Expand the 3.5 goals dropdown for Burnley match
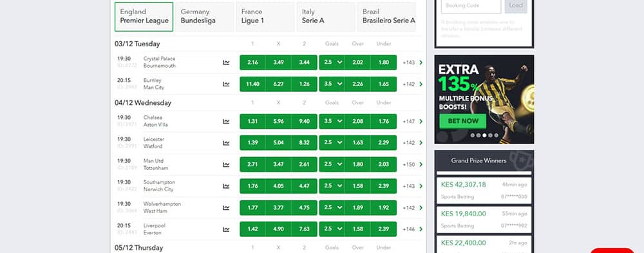The width and height of the screenshot is (644, 253). [x=332, y=84]
